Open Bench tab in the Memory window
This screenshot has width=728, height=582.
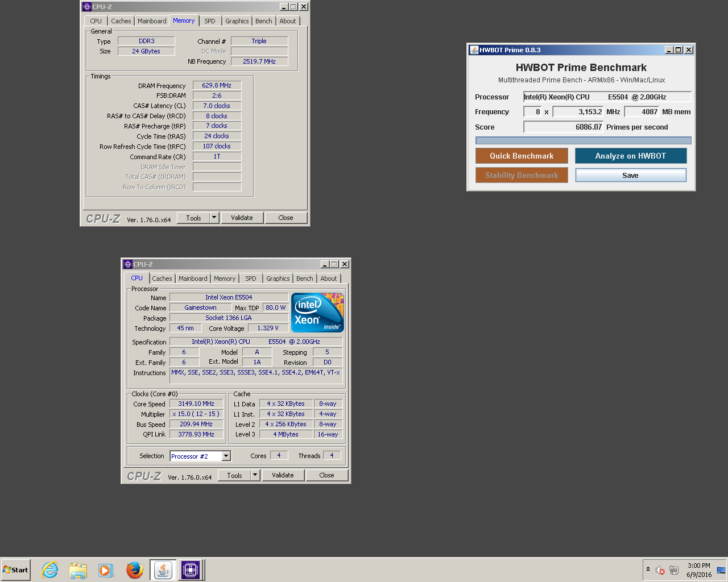click(x=264, y=21)
